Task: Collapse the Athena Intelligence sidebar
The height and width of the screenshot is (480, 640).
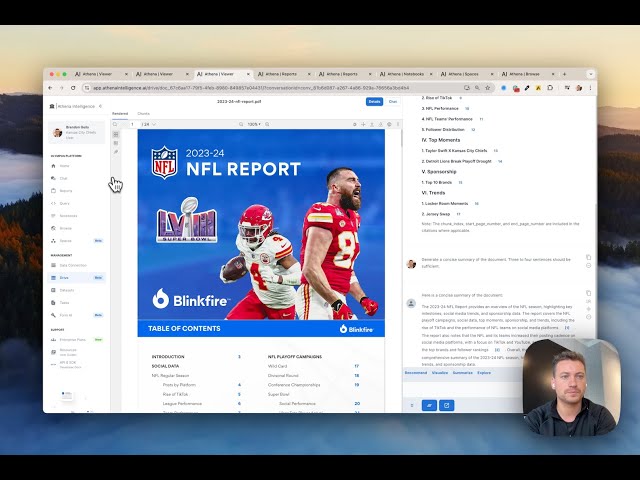Action: (100, 106)
